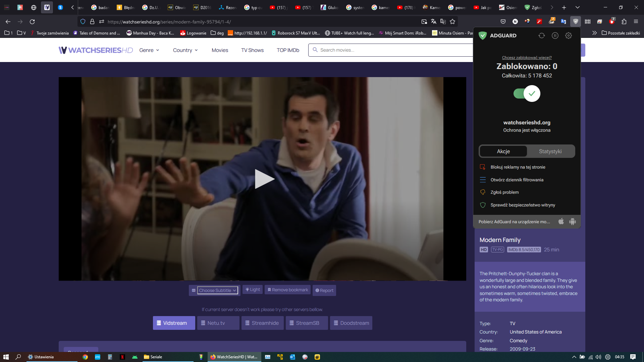Select the Doodstream server button
This screenshot has width=644, height=362.
(x=351, y=323)
